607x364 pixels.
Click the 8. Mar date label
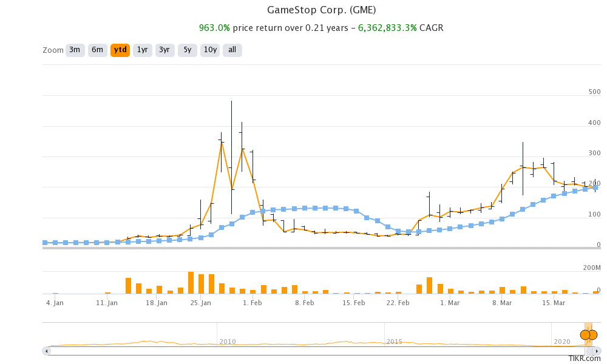coord(502,303)
